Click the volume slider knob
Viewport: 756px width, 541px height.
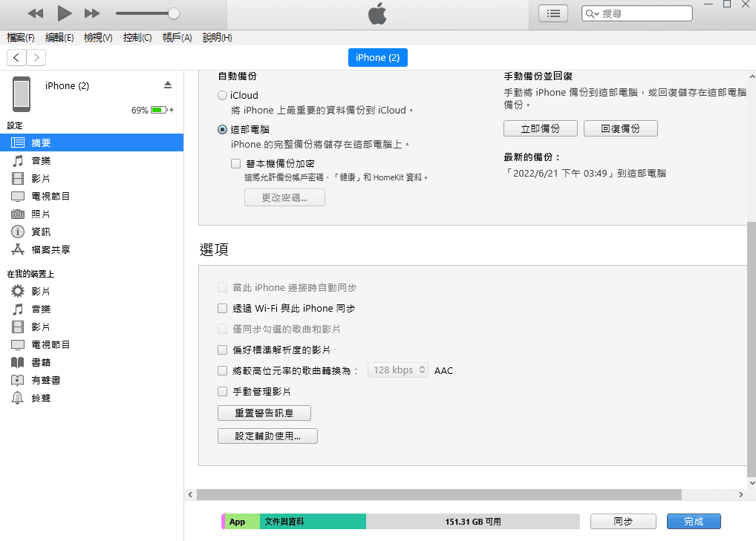tap(174, 13)
